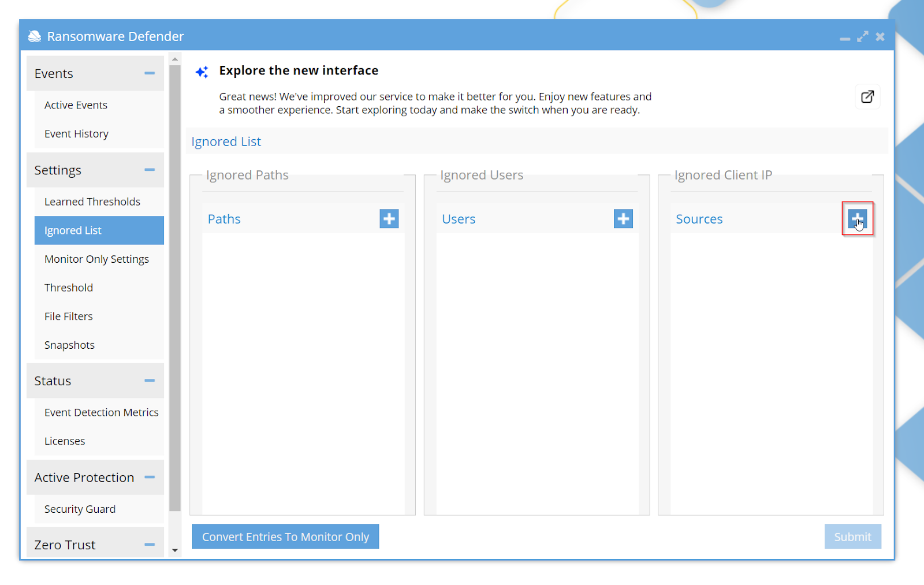Click the Ignored Paths group label
The height and width of the screenshot is (585, 924).
pyautogui.click(x=247, y=175)
